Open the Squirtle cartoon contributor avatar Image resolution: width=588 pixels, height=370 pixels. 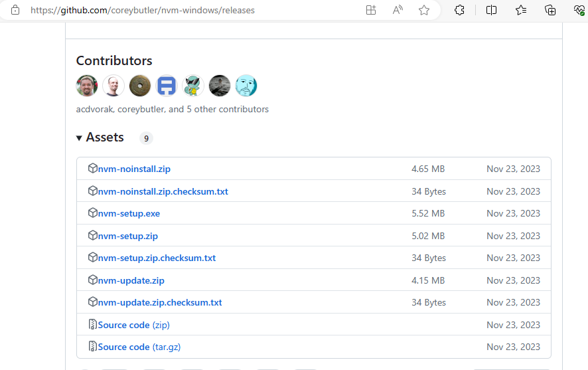[193, 86]
